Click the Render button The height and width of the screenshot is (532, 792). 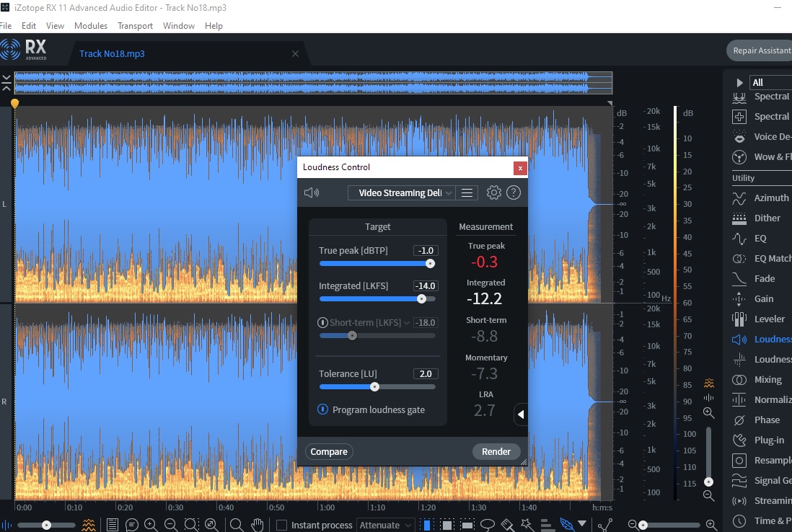coord(496,451)
